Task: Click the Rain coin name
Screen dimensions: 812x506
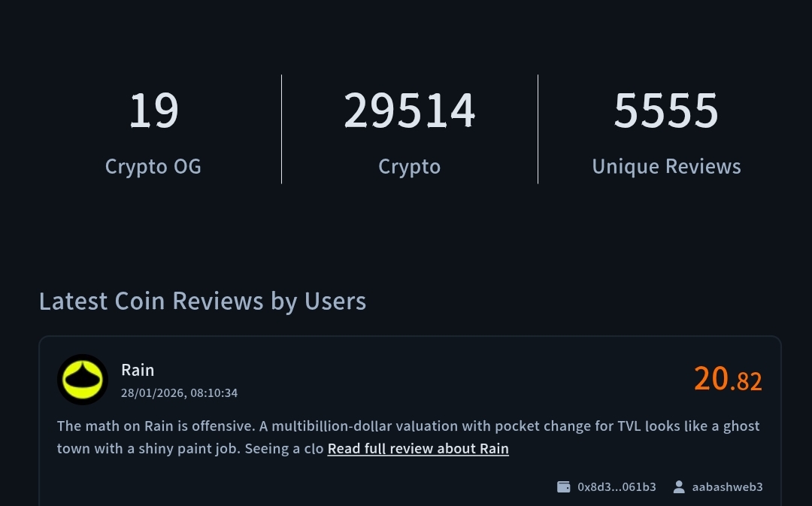Action: pyautogui.click(x=138, y=370)
